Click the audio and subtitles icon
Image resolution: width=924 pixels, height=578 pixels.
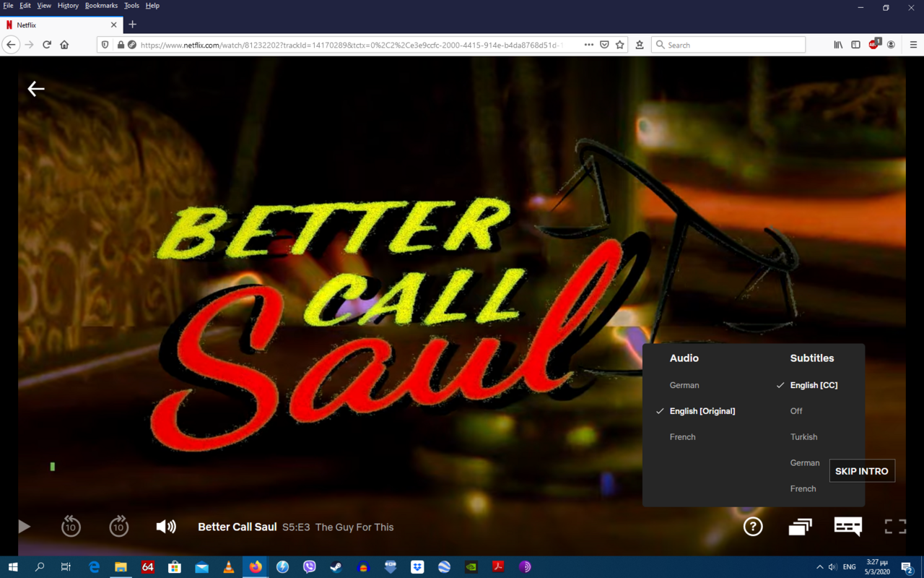click(848, 527)
